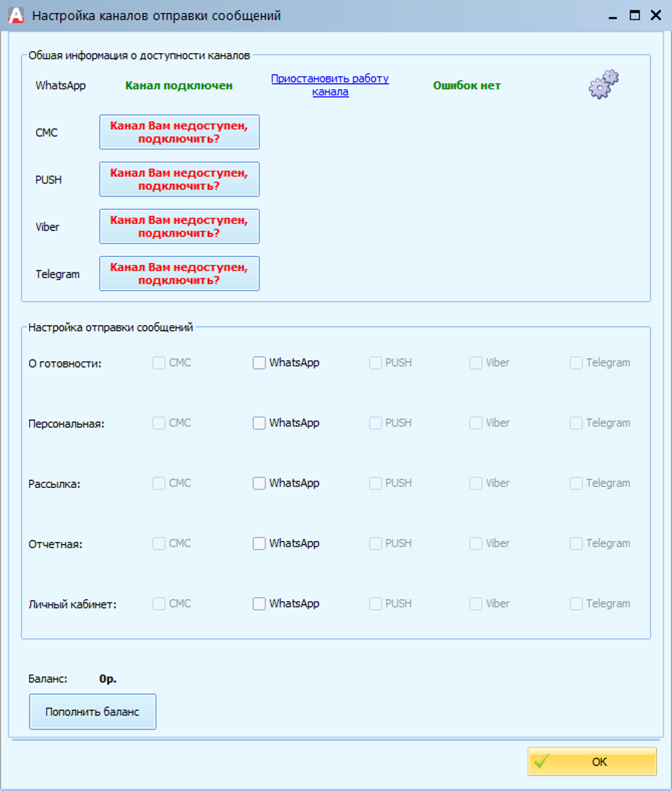672x791 pixels.
Task: Connect the PUSH channel
Action: [x=179, y=179]
